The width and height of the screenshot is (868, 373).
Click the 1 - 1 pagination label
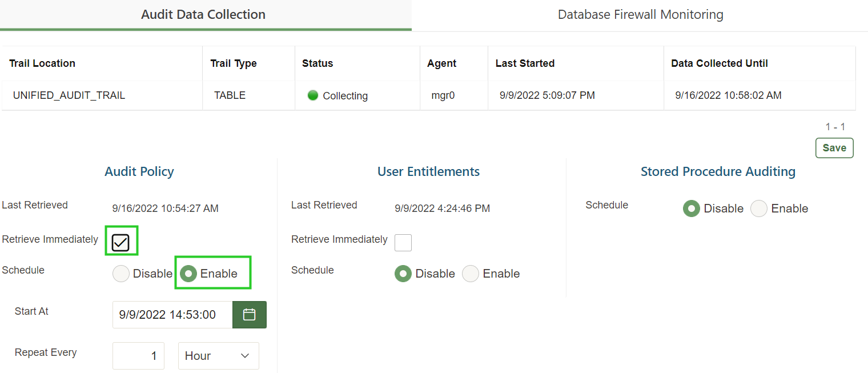click(x=835, y=127)
